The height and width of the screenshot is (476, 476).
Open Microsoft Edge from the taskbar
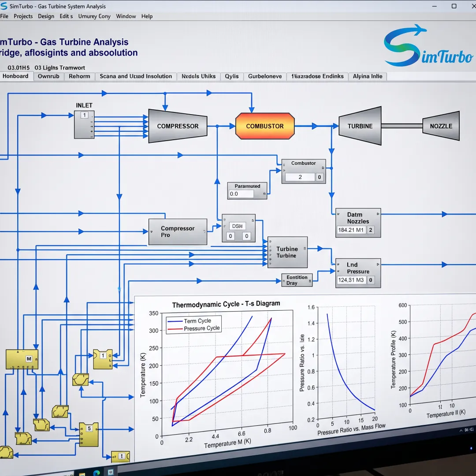(97, 473)
